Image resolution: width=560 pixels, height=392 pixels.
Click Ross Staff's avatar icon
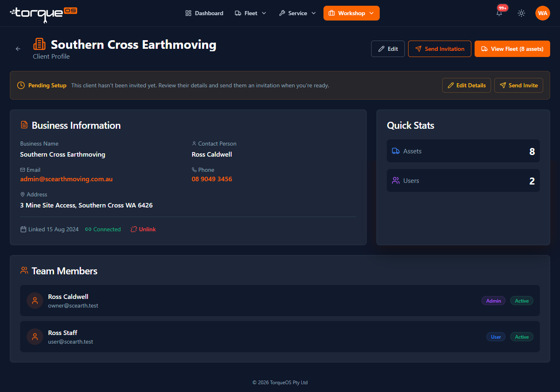35,337
